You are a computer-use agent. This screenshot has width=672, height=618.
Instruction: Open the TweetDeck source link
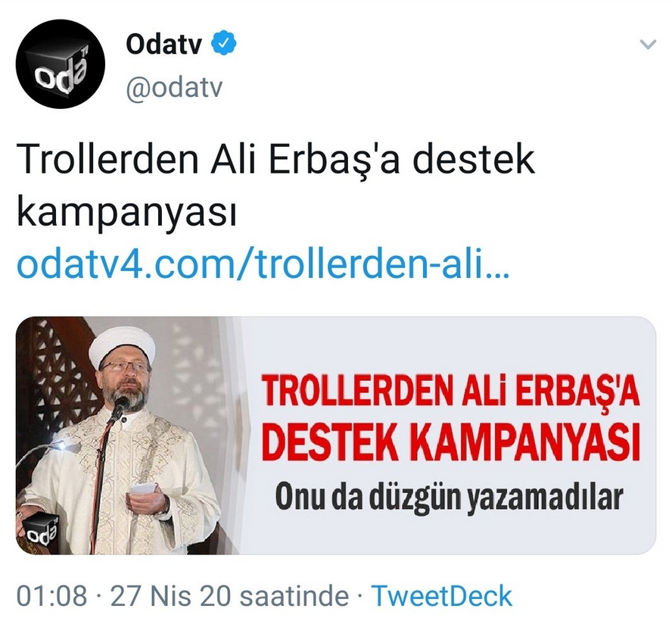(x=441, y=596)
